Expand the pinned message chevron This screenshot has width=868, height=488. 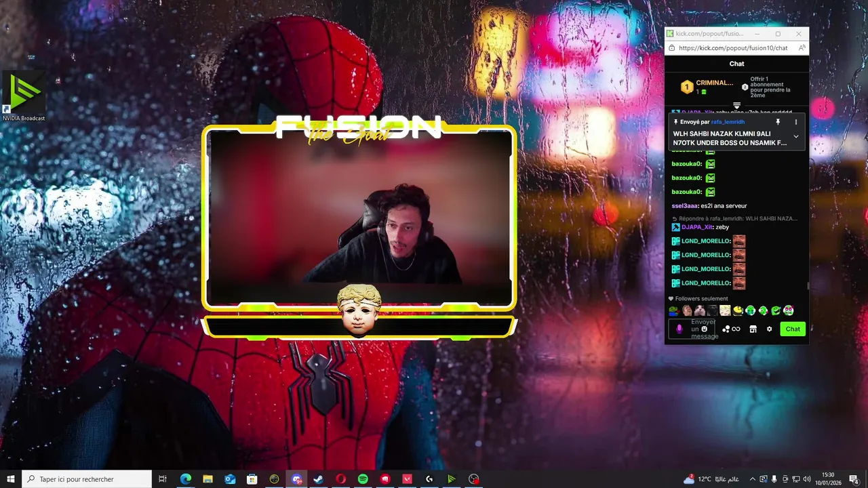tap(796, 137)
